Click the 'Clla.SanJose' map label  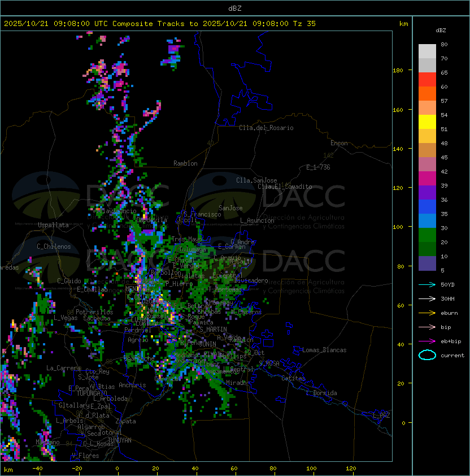[256, 180]
